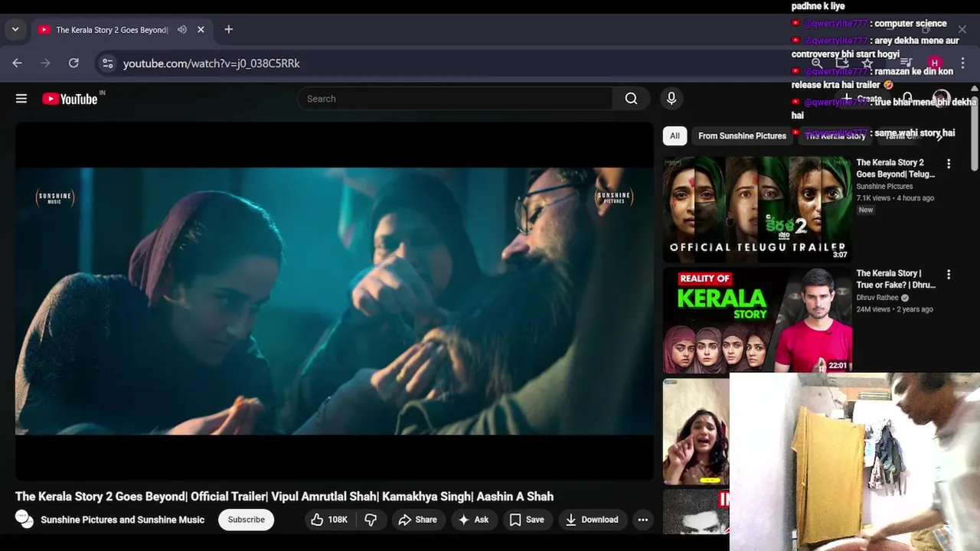980x551 pixels.
Task: Open more actions three-dot menu under video
Action: pyautogui.click(x=643, y=520)
